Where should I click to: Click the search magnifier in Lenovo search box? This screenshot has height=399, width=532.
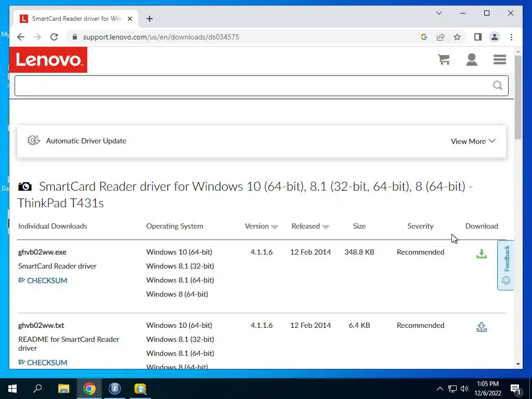tap(497, 85)
